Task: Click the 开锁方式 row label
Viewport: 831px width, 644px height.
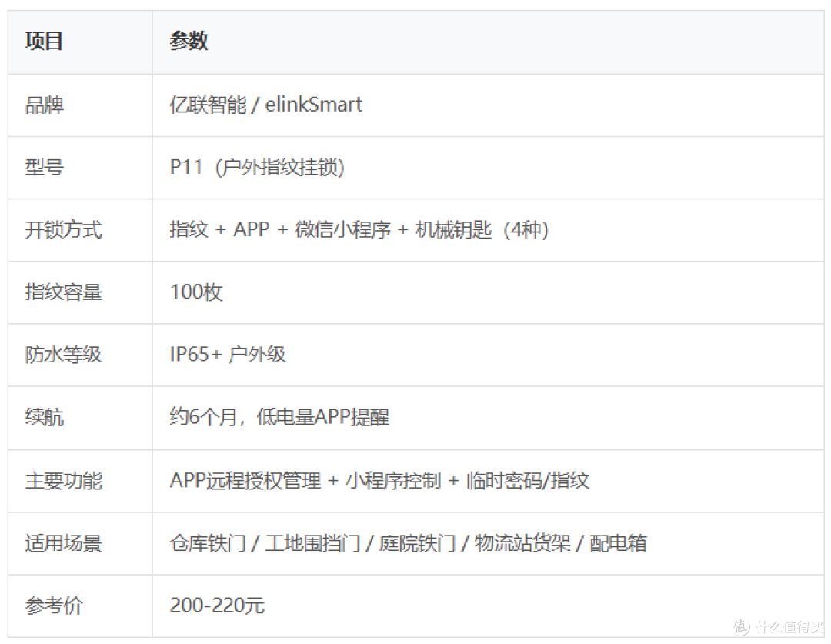Action: point(64,230)
